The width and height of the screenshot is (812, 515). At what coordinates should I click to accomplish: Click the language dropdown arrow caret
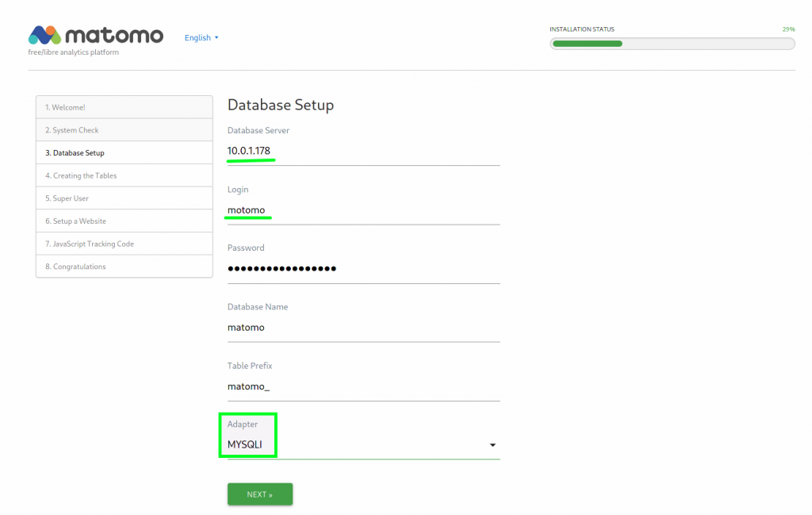click(x=216, y=38)
